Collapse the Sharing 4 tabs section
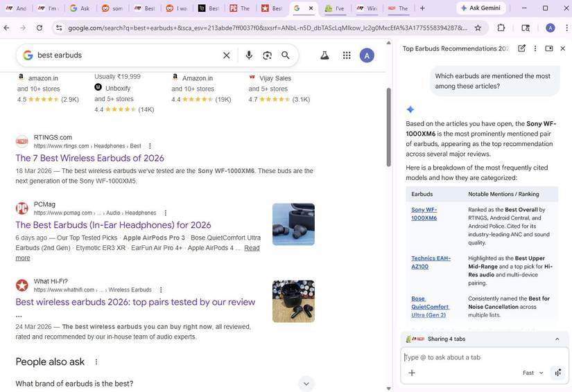 (x=557, y=339)
